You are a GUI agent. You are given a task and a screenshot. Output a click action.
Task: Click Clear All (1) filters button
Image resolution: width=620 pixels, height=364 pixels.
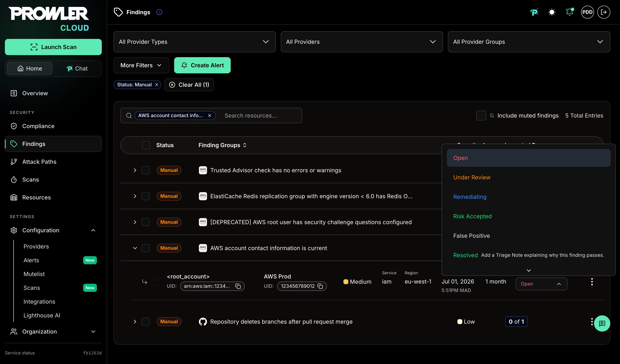(x=189, y=85)
